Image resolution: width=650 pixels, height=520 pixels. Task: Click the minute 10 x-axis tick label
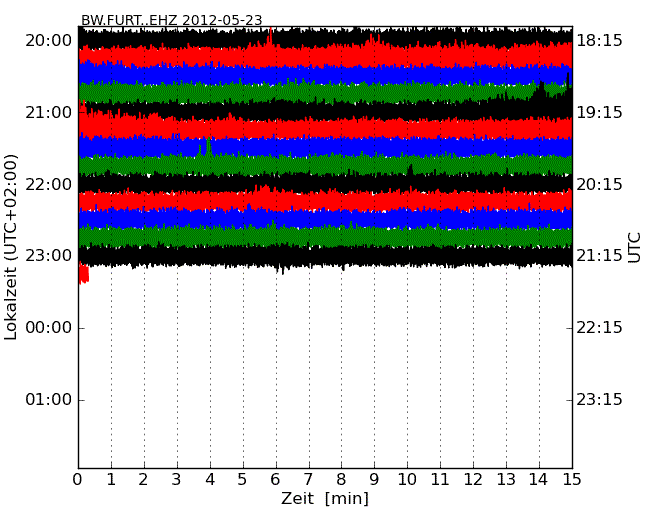point(407,480)
